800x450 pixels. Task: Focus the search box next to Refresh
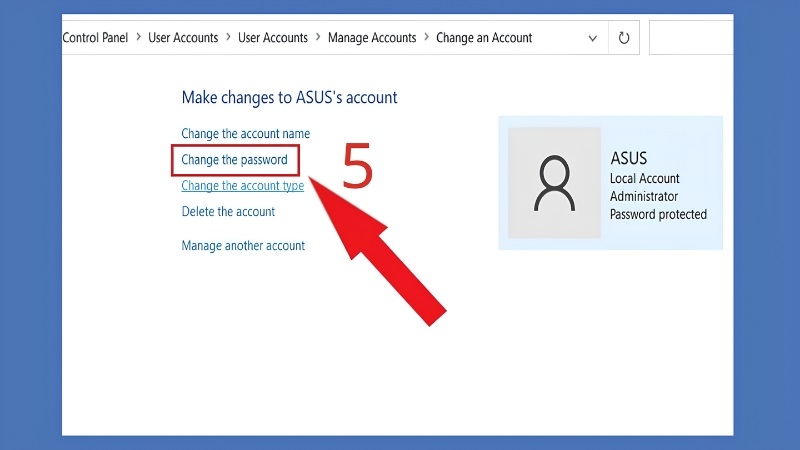[691, 38]
